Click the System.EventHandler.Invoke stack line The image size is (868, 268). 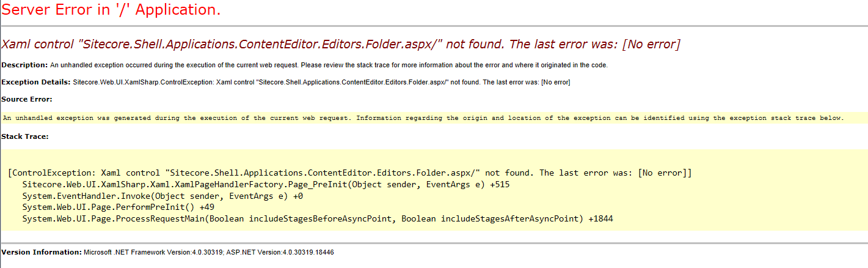162,196
